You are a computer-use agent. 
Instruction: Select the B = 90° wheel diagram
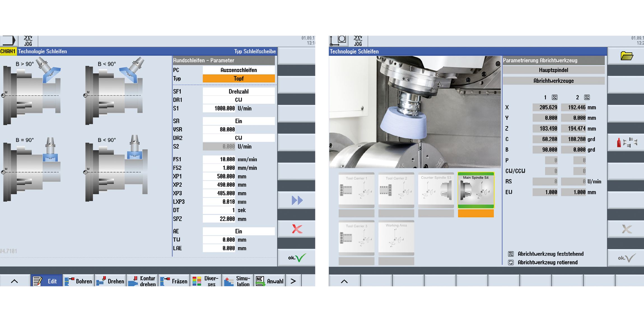[32, 169]
